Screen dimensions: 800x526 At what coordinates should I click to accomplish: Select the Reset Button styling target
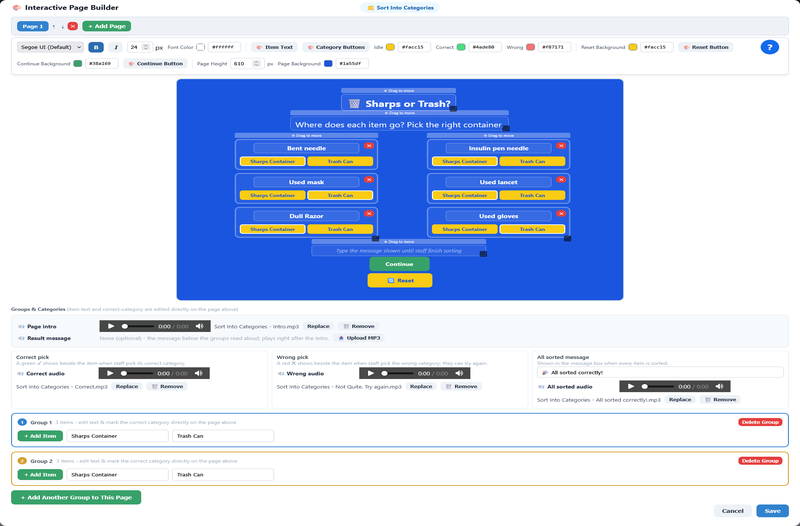[x=706, y=47]
